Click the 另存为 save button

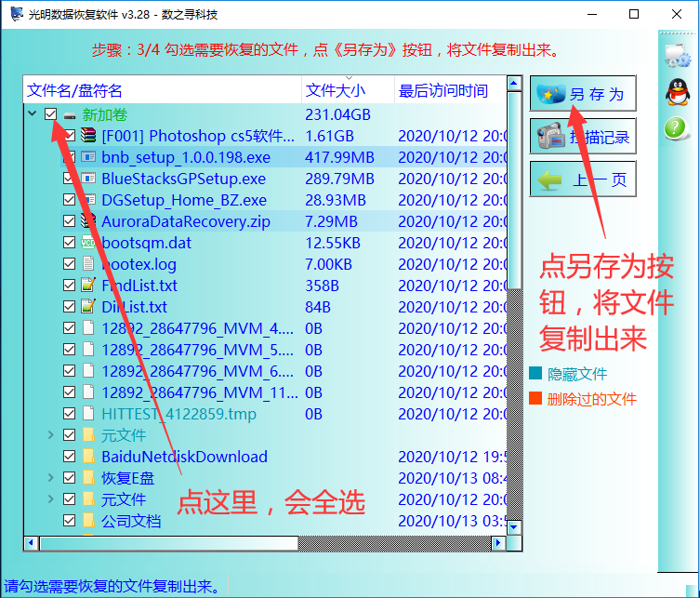point(583,93)
